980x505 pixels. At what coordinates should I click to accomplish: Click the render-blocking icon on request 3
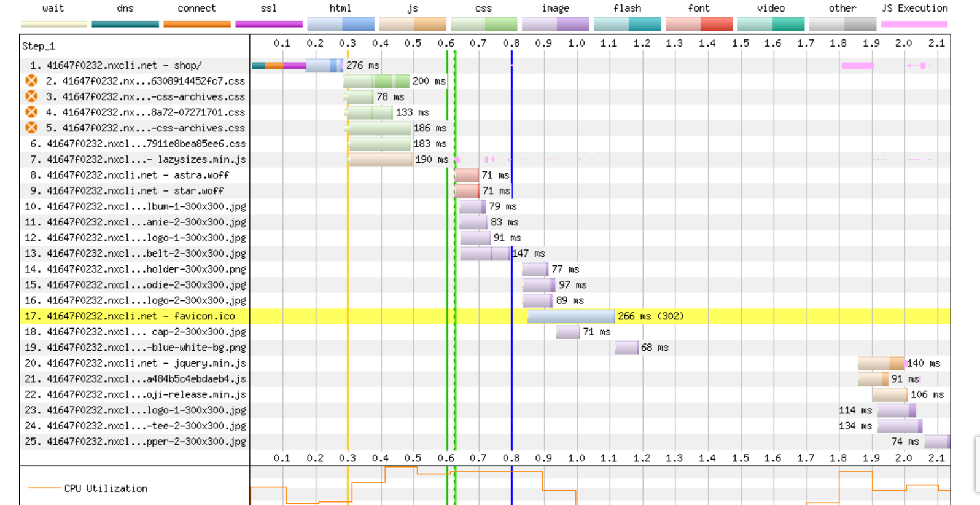click(31, 96)
